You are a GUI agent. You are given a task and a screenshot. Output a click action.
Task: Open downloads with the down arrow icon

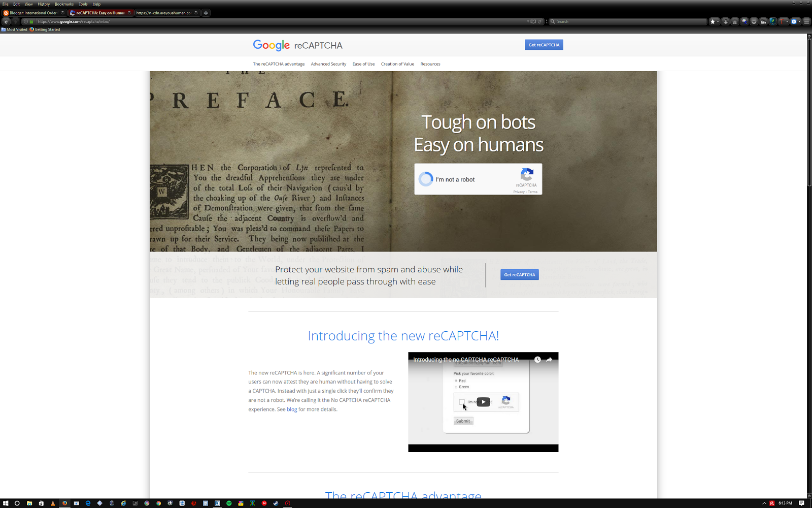pos(726,21)
